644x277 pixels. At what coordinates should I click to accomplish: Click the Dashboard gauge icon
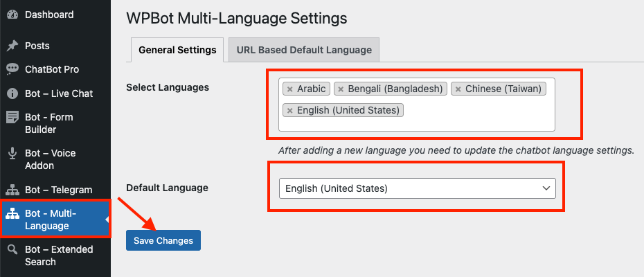[x=12, y=15]
